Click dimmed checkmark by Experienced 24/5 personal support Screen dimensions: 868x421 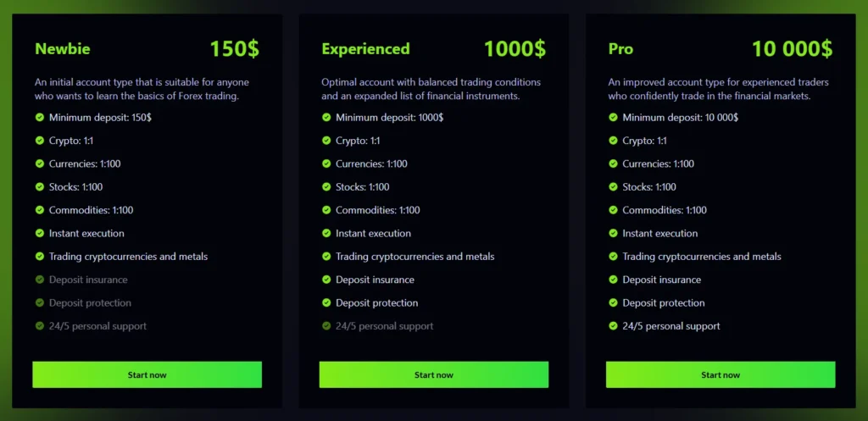click(326, 326)
